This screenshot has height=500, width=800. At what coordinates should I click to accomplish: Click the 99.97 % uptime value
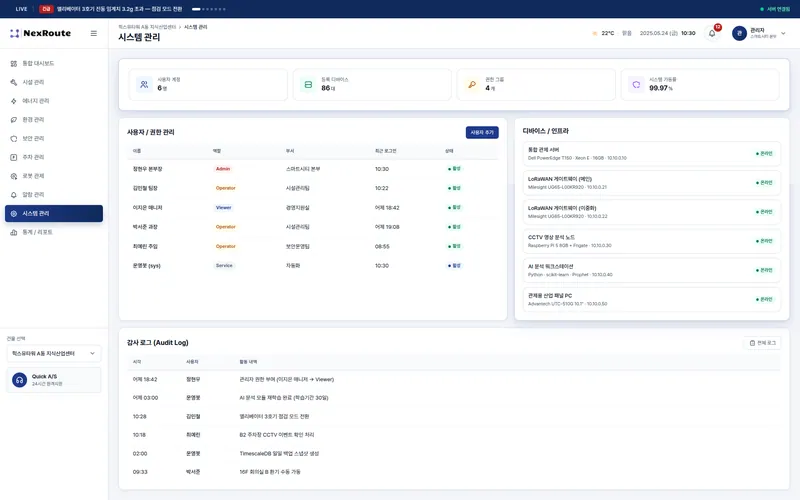pyautogui.click(x=661, y=88)
